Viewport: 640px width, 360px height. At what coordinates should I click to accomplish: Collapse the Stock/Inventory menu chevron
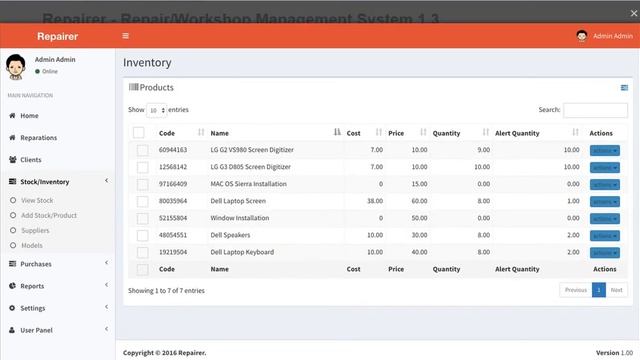(x=107, y=180)
